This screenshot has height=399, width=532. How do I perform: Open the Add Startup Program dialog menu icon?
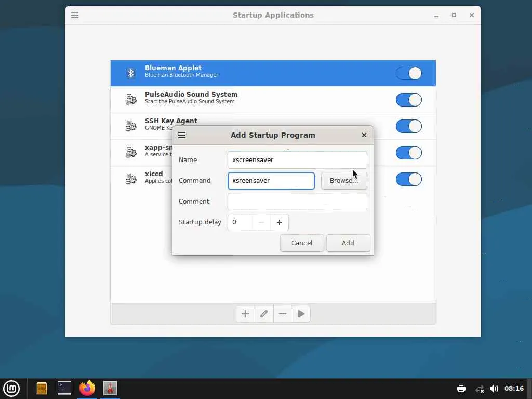[182, 135]
